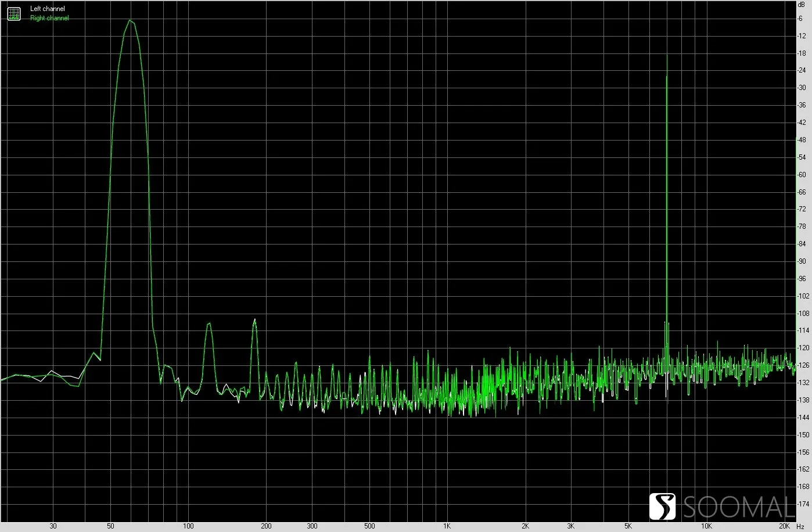Viewport: 812px width, 532px height.
Task: Click the spectrum graph legend icon
Action: pyautogui.click(x=13, y=13)
